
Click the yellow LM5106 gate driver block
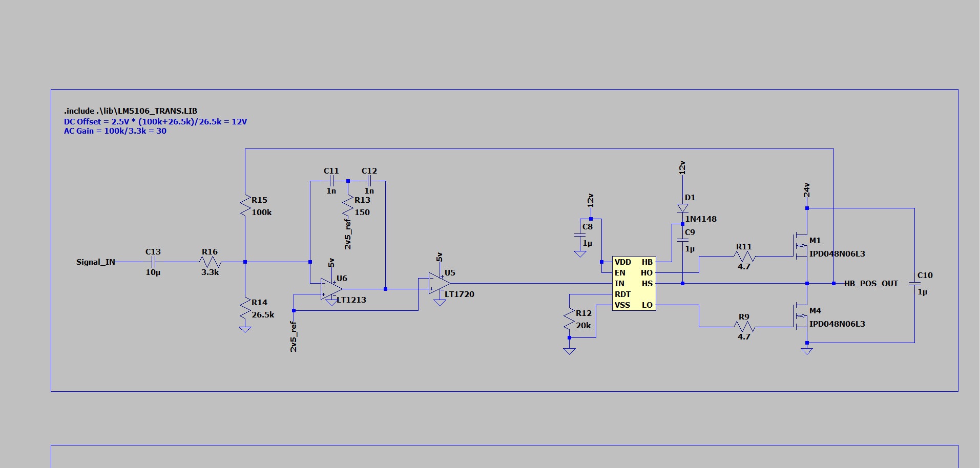(x=634, y=283)
